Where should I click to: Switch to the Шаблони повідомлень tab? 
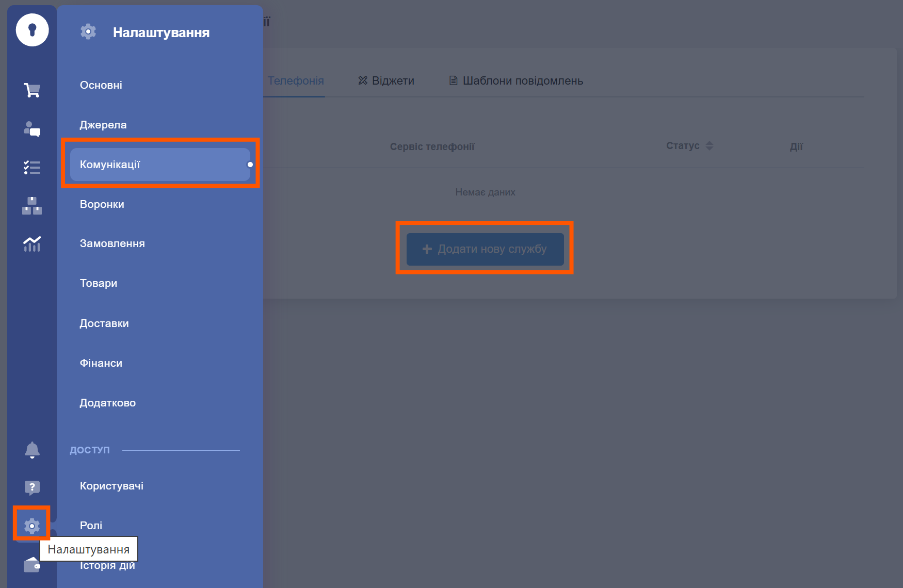(516, 81)
